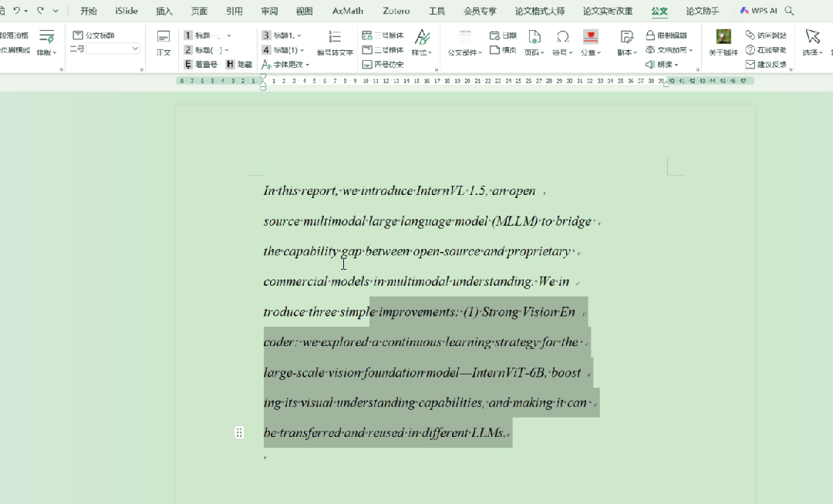Click the Undo arrow icon
The height and width of the screenshot is (504, 833).
coord(16,11)
